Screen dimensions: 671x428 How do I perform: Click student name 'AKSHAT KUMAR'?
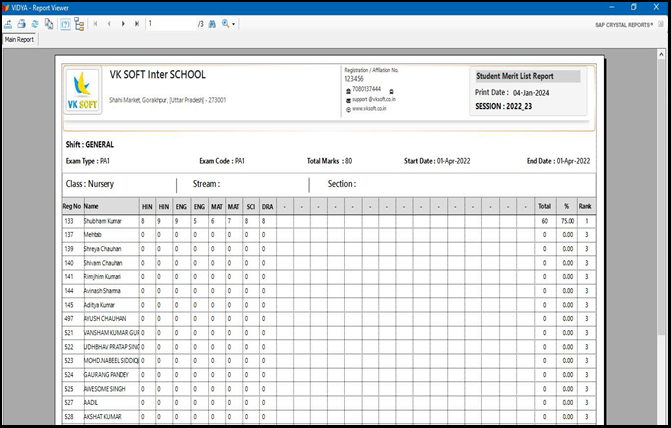tap(103, 417)
